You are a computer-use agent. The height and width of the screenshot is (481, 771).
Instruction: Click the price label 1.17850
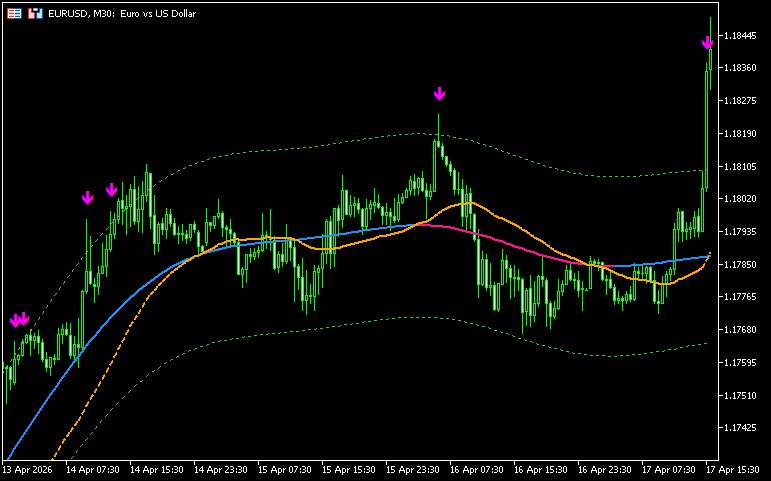740,264
